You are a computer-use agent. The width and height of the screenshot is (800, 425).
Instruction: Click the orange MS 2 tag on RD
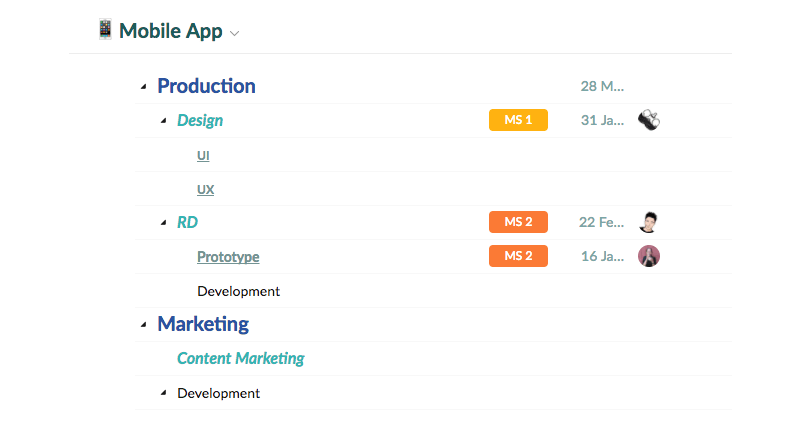(x=518, y=222)
